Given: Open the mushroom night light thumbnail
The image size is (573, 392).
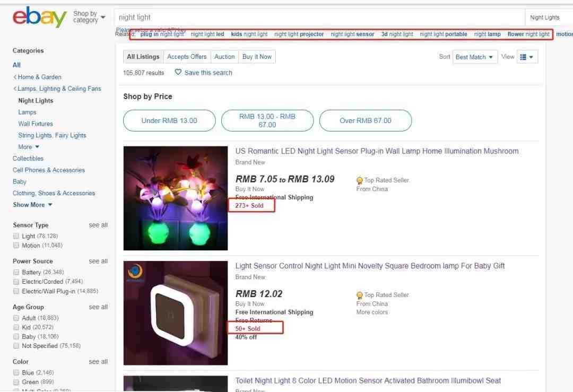Looking at the screenshot, I should point(176,198).
